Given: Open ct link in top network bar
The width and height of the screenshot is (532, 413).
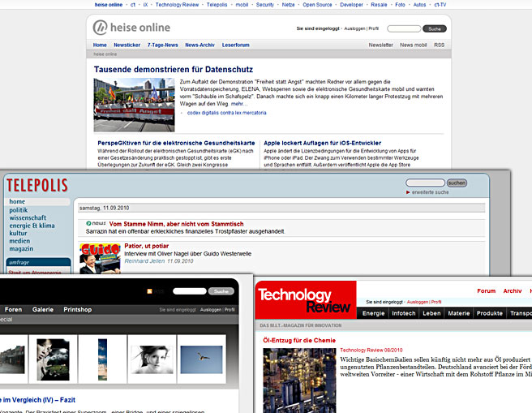Looking at the screenshot, I should tap(133, 5).
